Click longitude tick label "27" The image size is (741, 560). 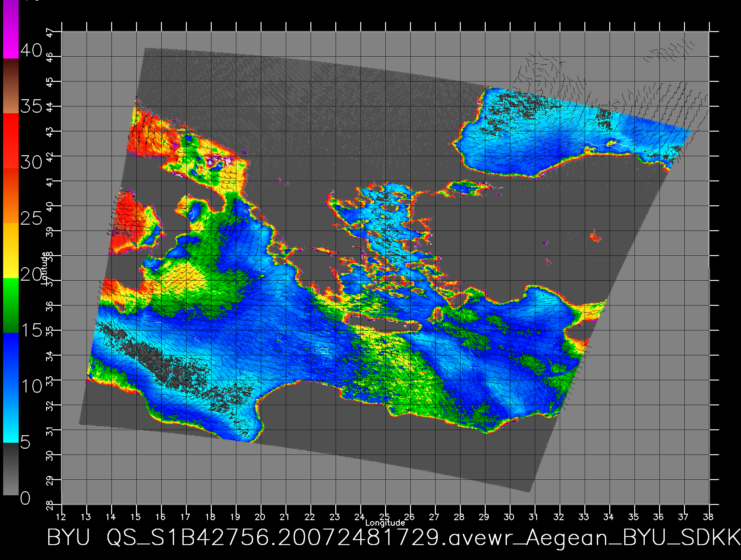[434, 517]
